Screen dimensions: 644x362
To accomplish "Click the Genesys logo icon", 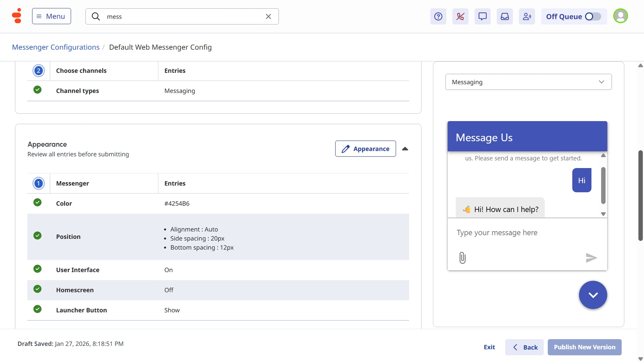I will 16,16.
